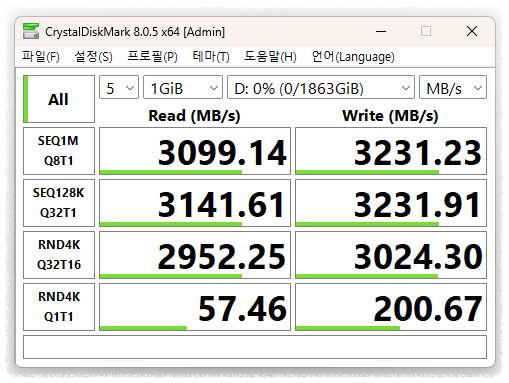Screen dimensions: 509x383
Task: Open the 언어(Language) menu
Action: point(353,56)
